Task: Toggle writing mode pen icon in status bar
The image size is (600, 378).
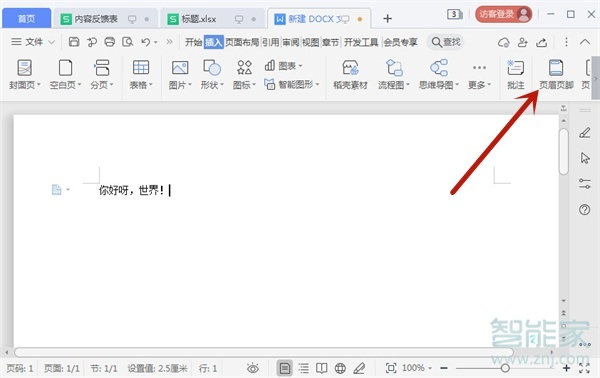Action: pyautogui.click(x=359, y=368)
